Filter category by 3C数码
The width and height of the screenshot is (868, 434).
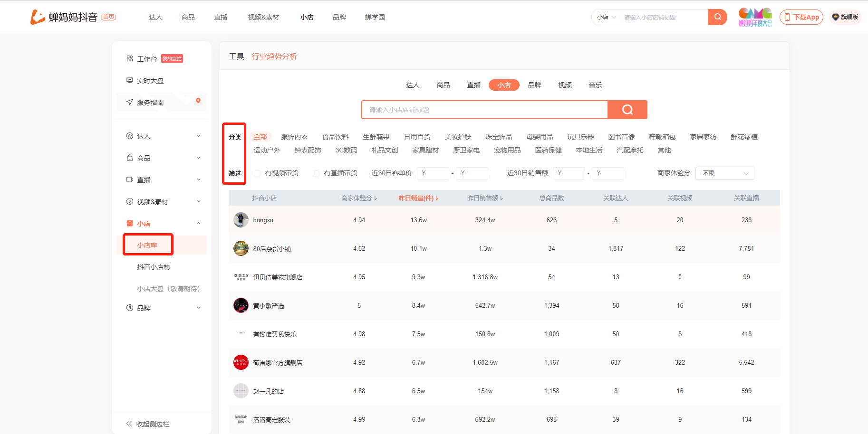coord(346,150)
